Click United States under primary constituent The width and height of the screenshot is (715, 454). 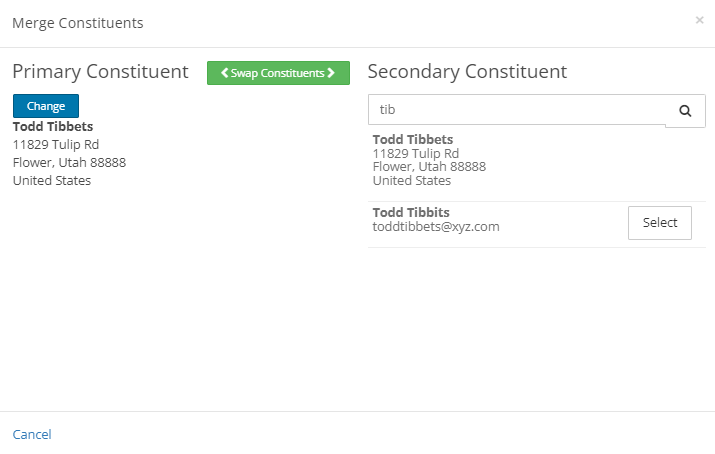[x=52, y=181]
